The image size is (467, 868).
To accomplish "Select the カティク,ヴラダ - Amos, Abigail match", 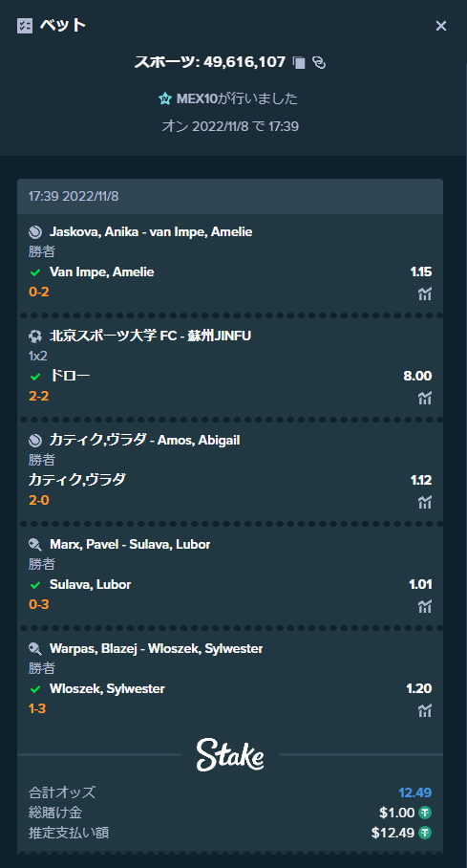I will 145,440.
